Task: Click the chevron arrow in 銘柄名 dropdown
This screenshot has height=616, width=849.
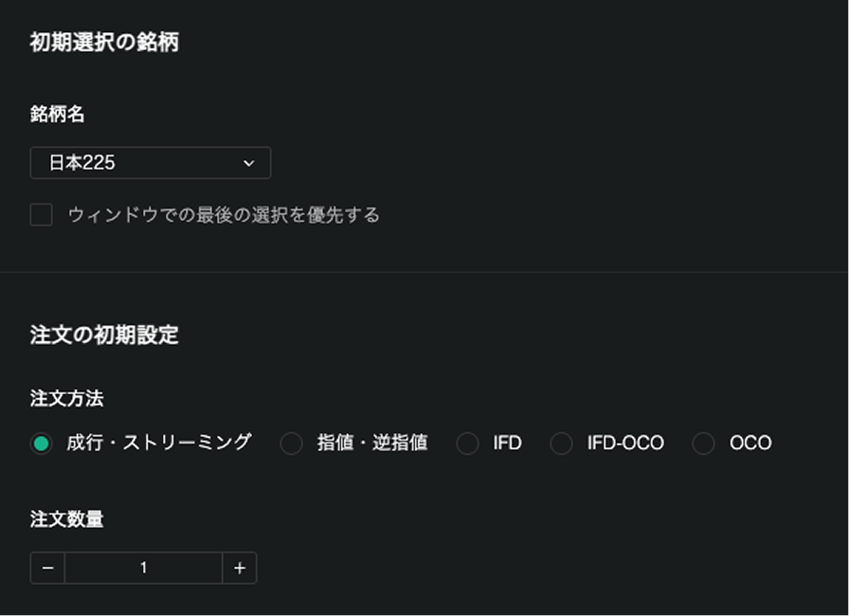Action: click(249, 163)
